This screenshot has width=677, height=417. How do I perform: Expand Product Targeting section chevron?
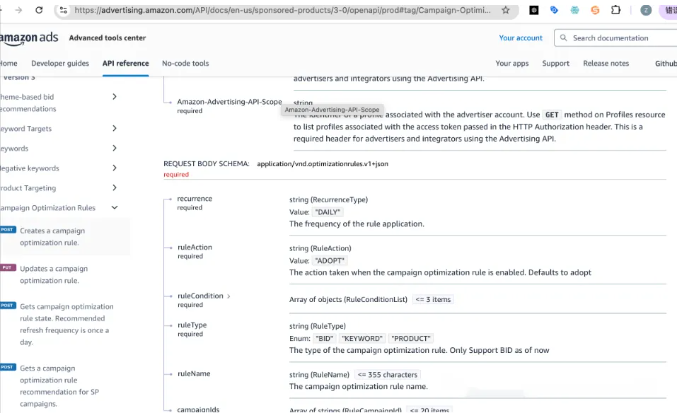(114, 188)
